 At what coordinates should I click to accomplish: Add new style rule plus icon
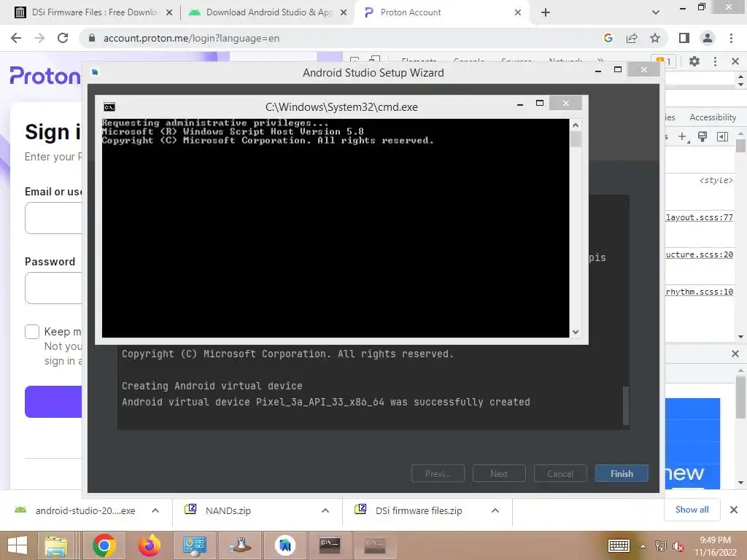click(x=683, y=137)
